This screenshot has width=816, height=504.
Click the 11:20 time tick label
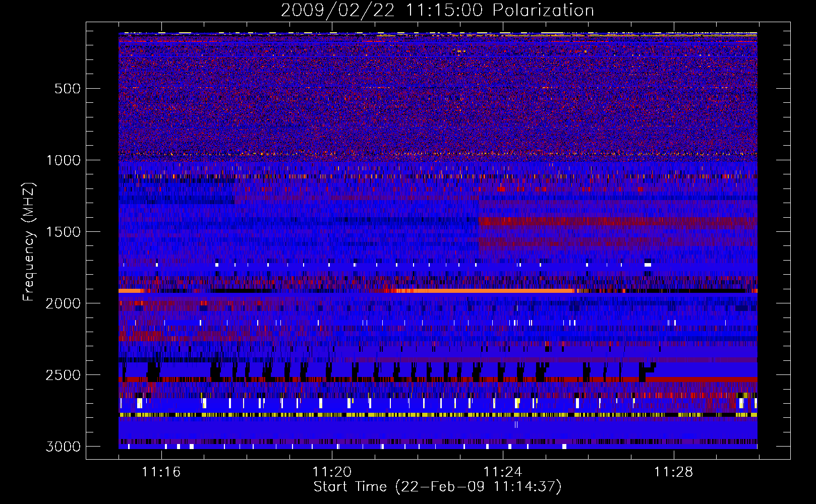pyautogui.click(x=332, y=472)
